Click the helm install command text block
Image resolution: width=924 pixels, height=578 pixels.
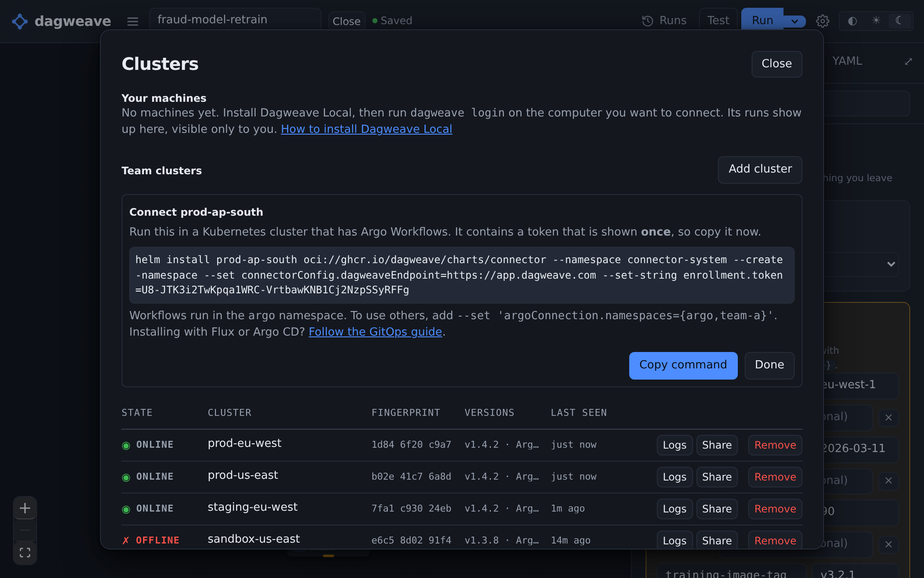pyautogui.click(x=462, y=275)
